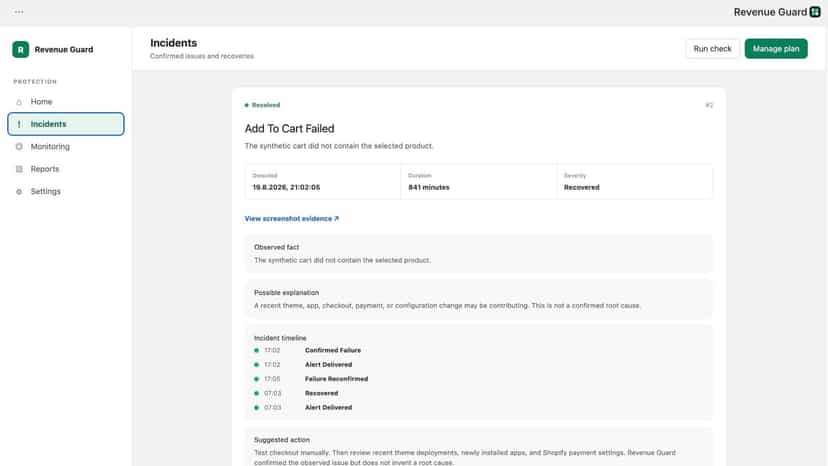
Task: Click the Resolved status badge
Action: click(262, 105)
